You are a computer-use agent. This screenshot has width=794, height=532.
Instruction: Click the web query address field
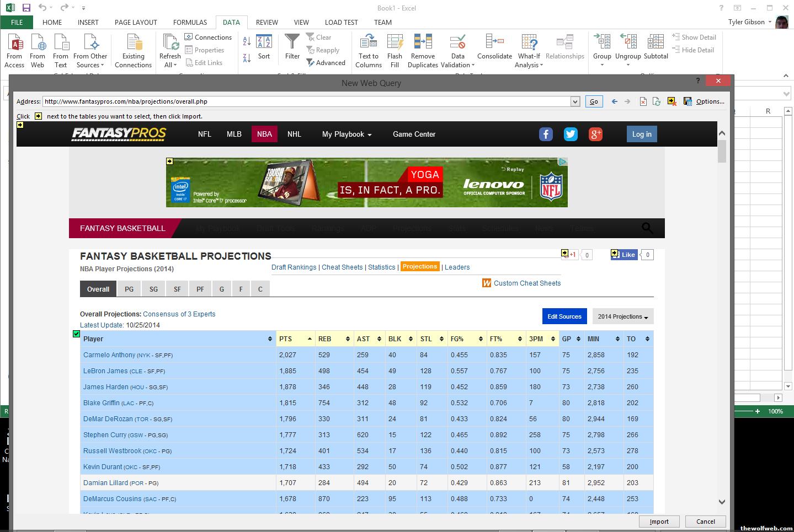(306, 101)
